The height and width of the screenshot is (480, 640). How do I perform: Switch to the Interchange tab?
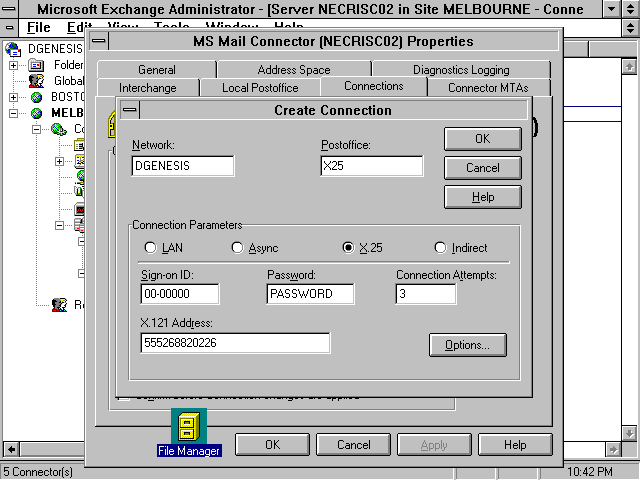[148, 88]
